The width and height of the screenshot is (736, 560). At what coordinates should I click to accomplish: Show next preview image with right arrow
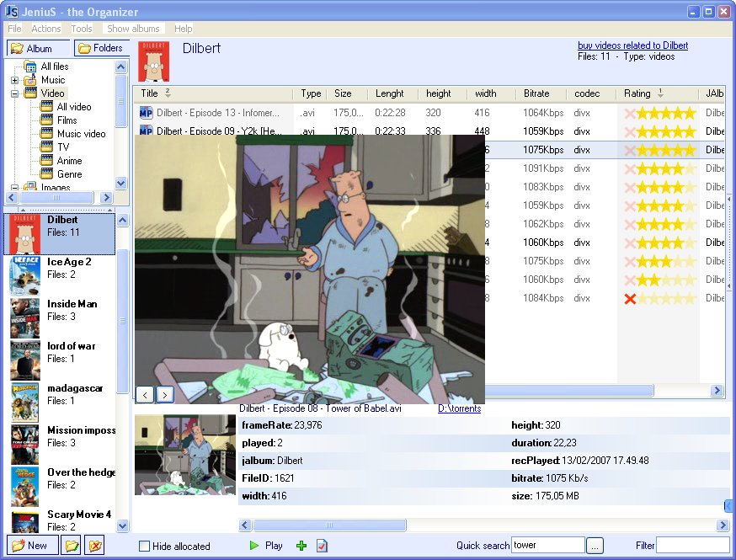(165, 395)
